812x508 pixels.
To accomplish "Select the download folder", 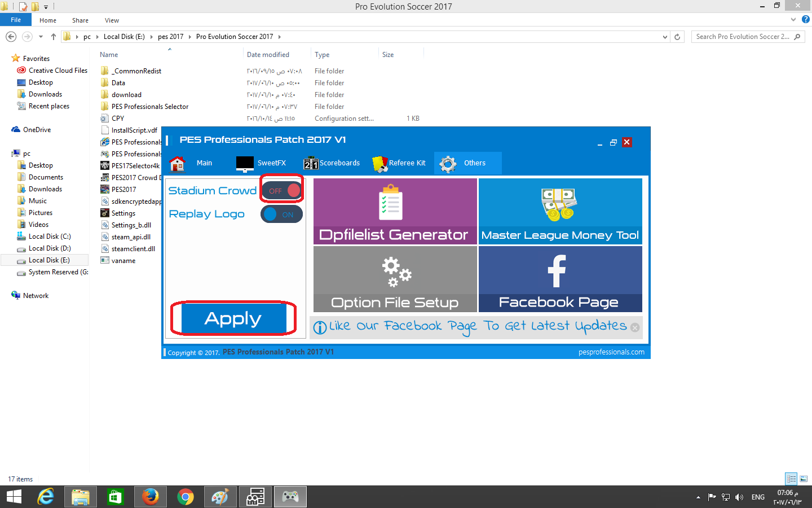I will pyautogui.click(x=126, y=95).
